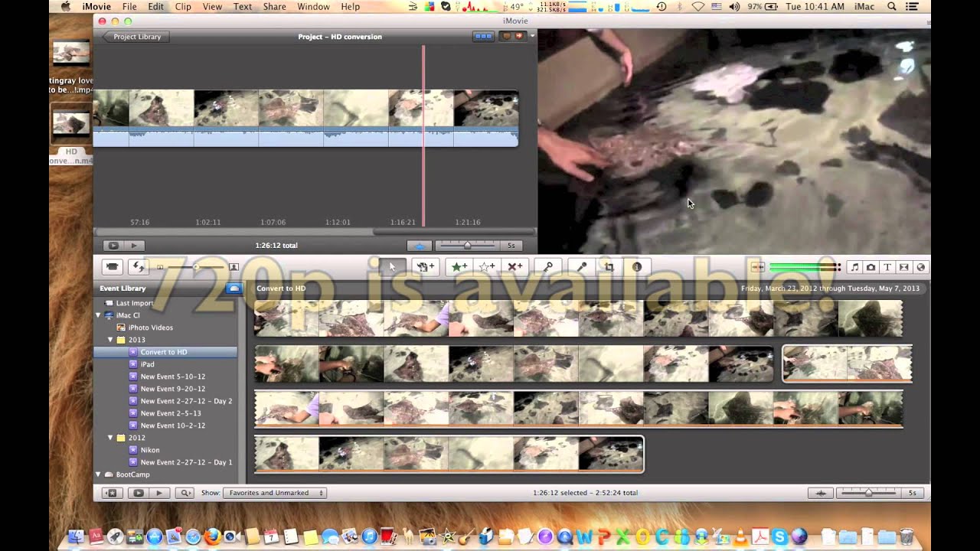980x551 pixels.
Task: Open the File menu
Action: 129,7
